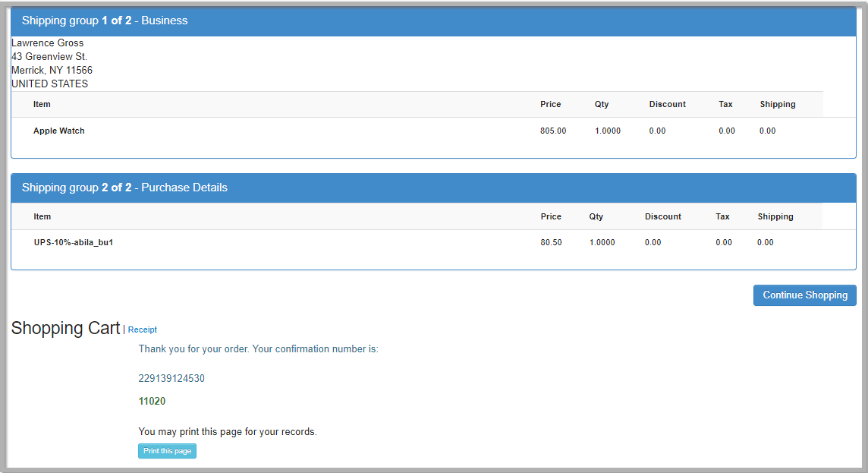The image size is (868, 473).
Task: Click the Apple Watch item name
Action: pos(58,130)
